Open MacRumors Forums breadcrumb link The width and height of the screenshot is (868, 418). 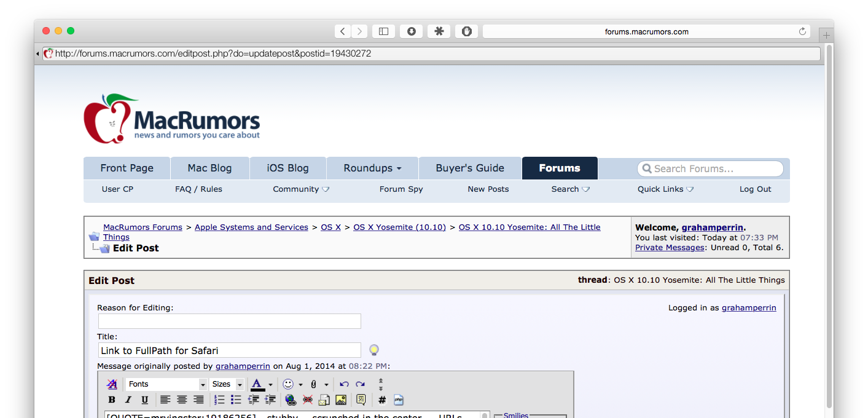pyautogui.click(x=143, y=227)
